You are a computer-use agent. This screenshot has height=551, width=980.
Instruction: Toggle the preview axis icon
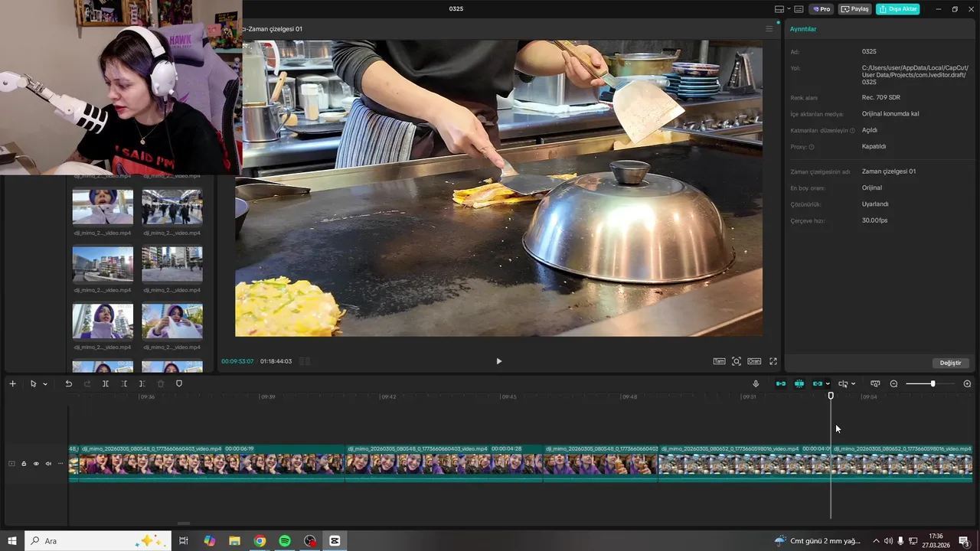tap(843, 383)
